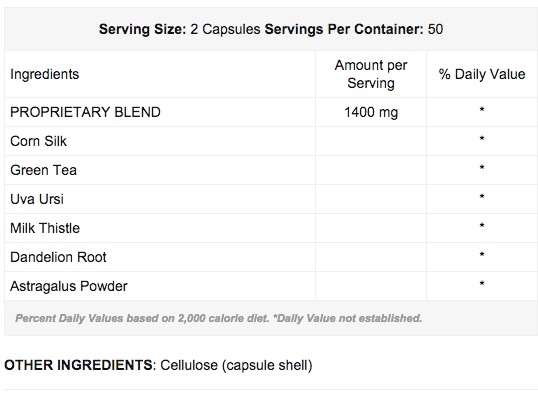Viewport: 538px width, 396px height.
Task: Select the Dandelion Root ingredient
Action: pyautogui.click(x=58, y=257)
